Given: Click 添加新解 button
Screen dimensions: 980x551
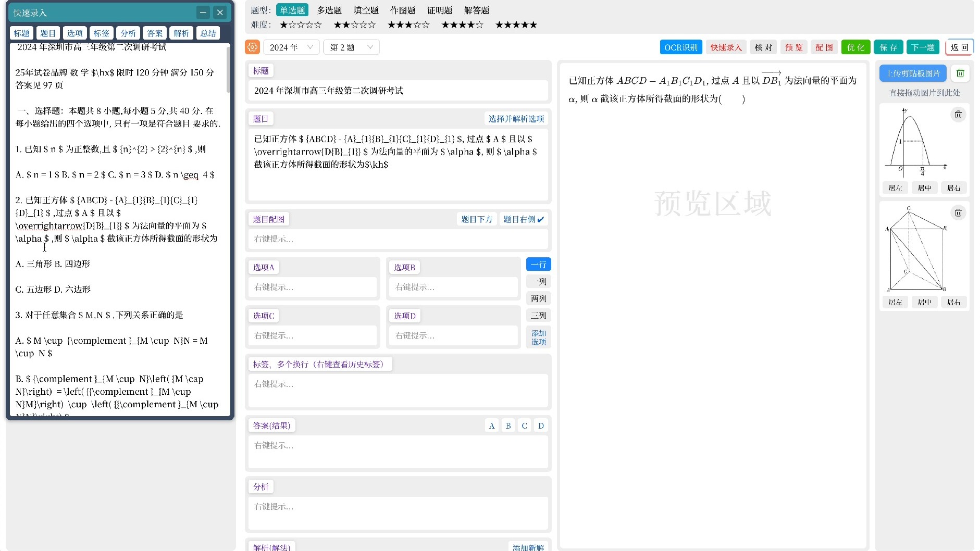Looking at the screenshot, I should click(x=528, y=547).
